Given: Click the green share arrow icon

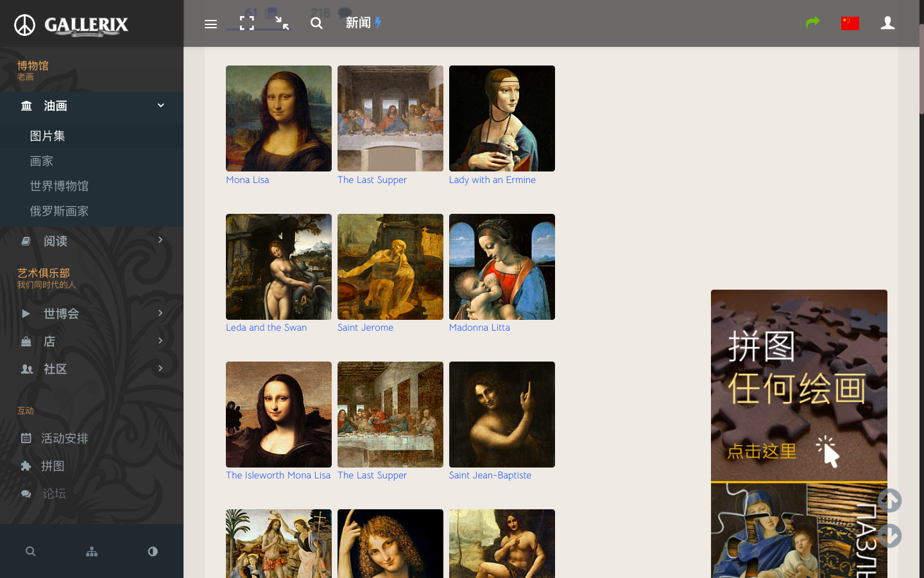Looking at the screenshot, I should click(x=813, y=22).
